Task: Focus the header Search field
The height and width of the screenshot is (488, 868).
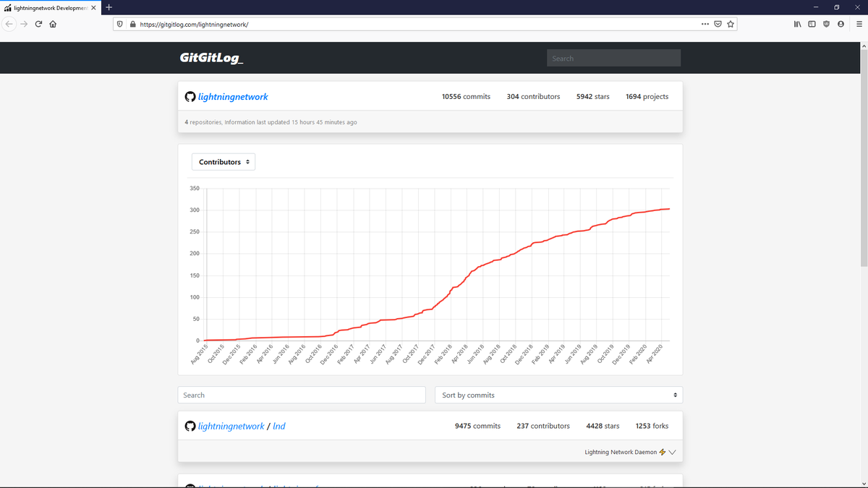Action: tap(613, 59)
